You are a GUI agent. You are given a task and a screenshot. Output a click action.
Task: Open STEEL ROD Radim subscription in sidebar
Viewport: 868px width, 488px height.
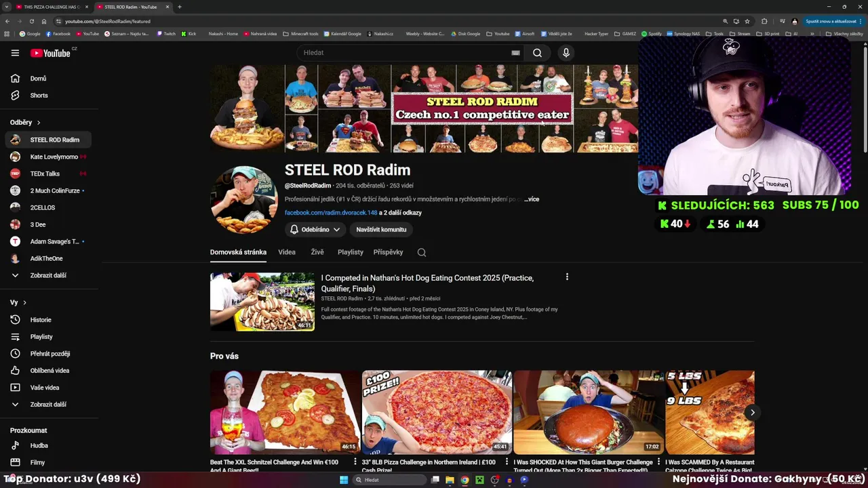pyautogui.click(x=47, y=140)
